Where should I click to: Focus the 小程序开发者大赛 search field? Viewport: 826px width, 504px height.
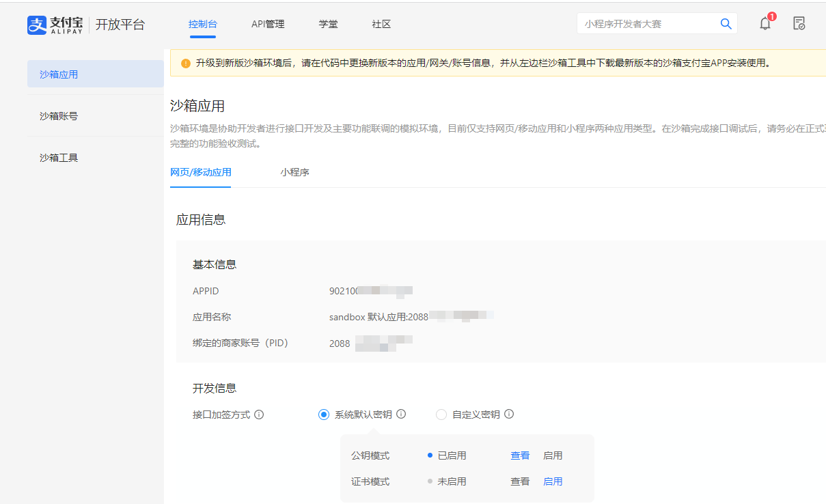pos(646,24)
